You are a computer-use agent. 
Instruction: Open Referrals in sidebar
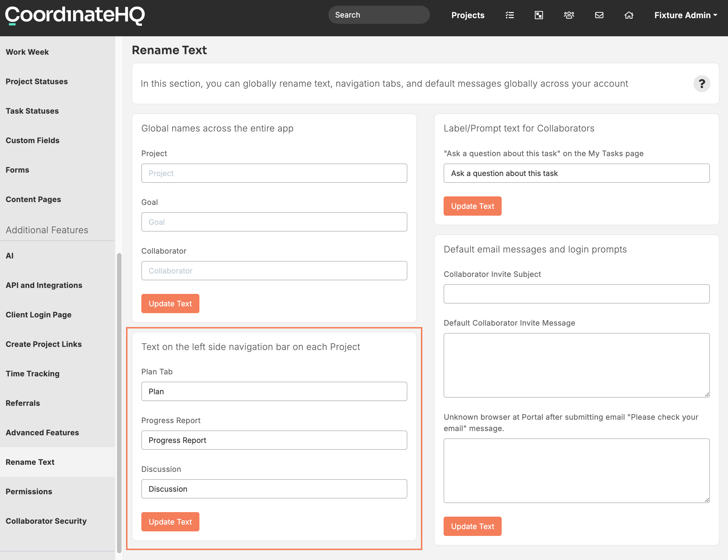pos(57,403)
